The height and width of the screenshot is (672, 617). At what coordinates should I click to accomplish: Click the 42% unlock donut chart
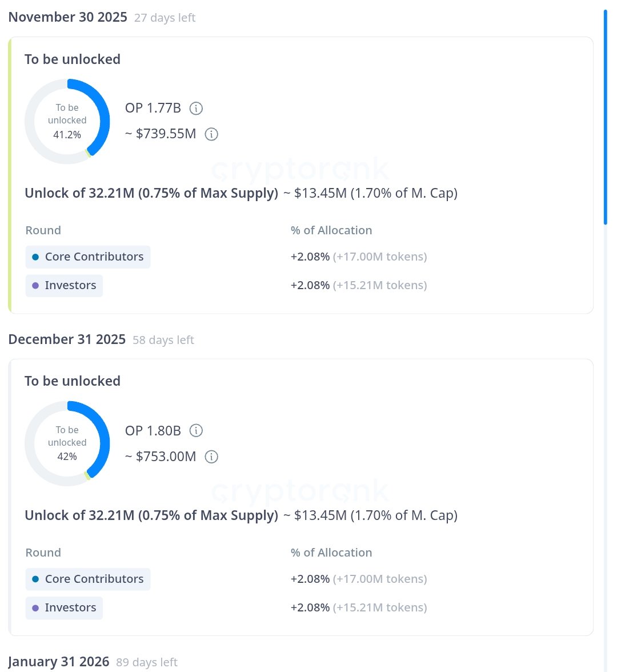(67, 443)
